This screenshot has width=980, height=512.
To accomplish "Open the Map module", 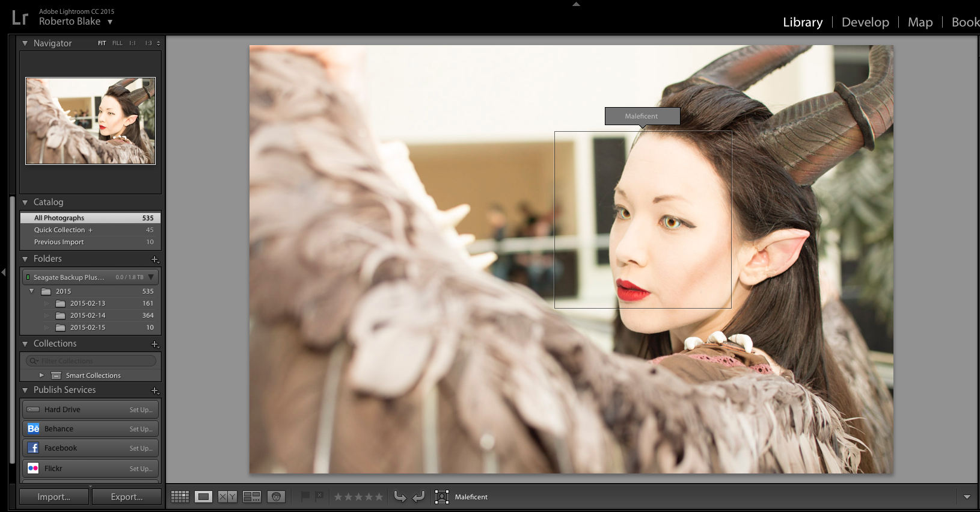I will click(920, 22).
